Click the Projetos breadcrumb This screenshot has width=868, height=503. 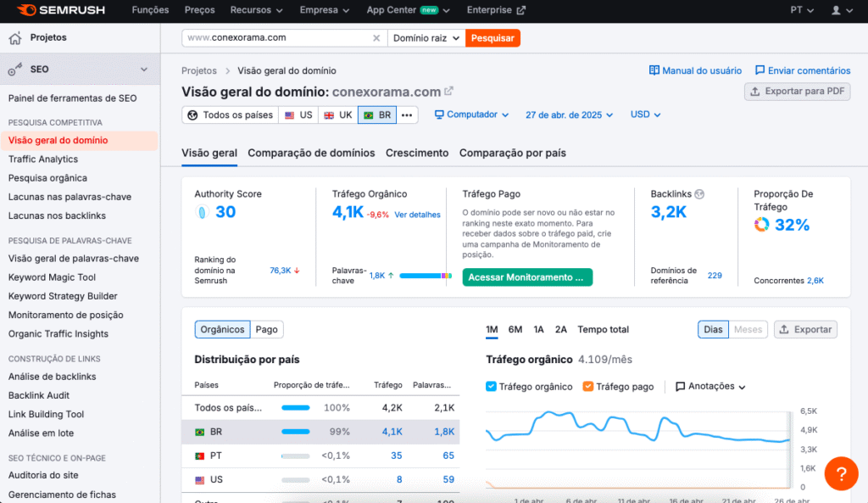198,70
